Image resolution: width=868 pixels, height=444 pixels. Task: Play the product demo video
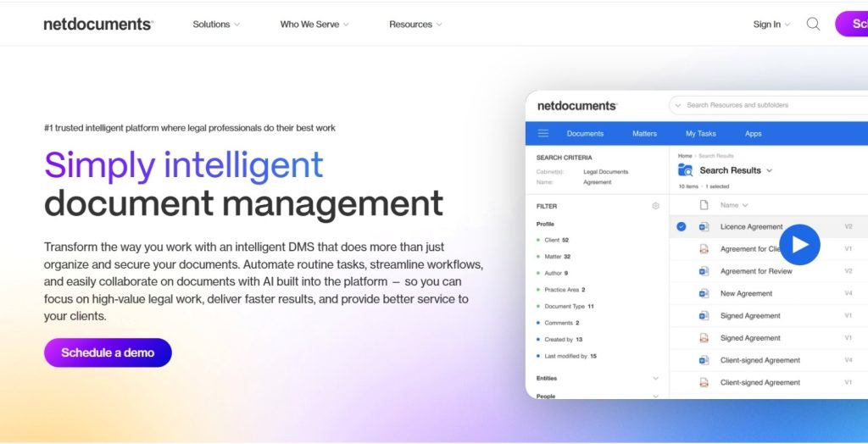pos(799,245)
